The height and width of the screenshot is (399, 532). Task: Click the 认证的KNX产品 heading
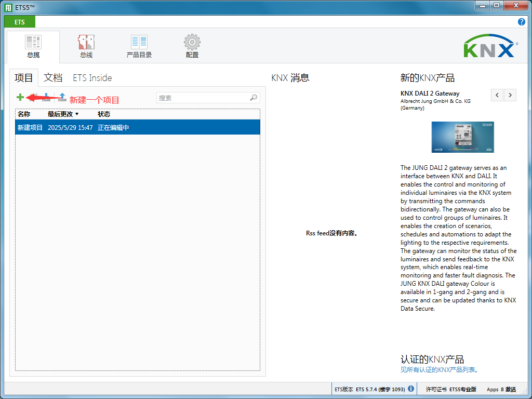coord(432,360)
